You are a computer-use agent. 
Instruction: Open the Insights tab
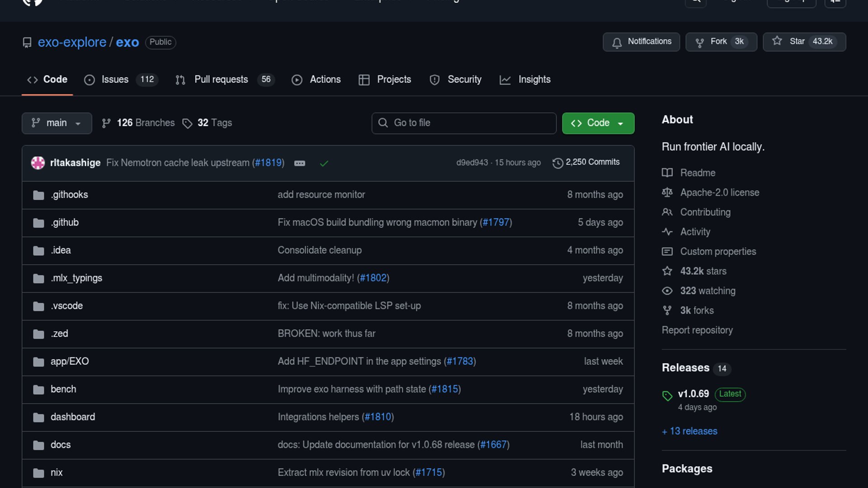(x=525, y=80)
